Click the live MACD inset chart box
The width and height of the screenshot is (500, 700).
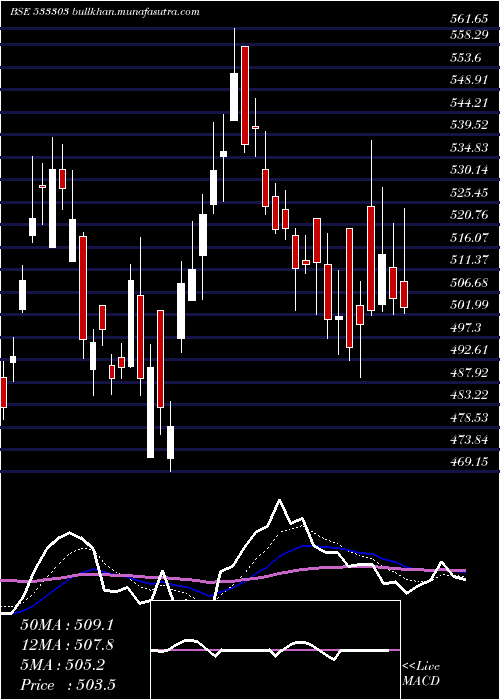275,650
